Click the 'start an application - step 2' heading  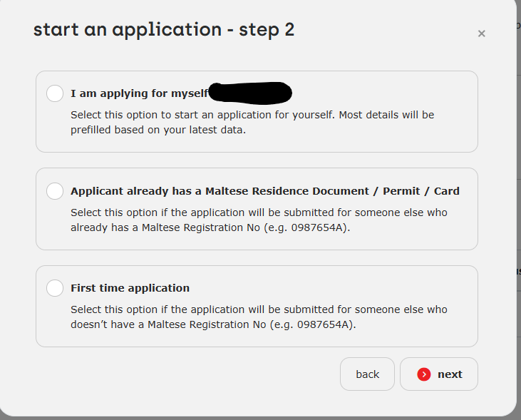(x=164, y=29)
